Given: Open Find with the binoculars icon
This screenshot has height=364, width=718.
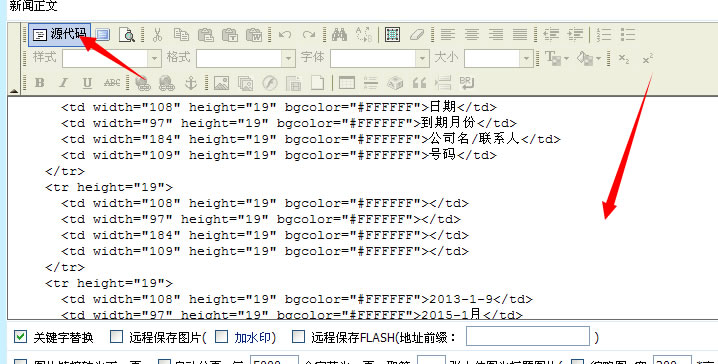Looking at the screenshot, I should tap(339, 35).
